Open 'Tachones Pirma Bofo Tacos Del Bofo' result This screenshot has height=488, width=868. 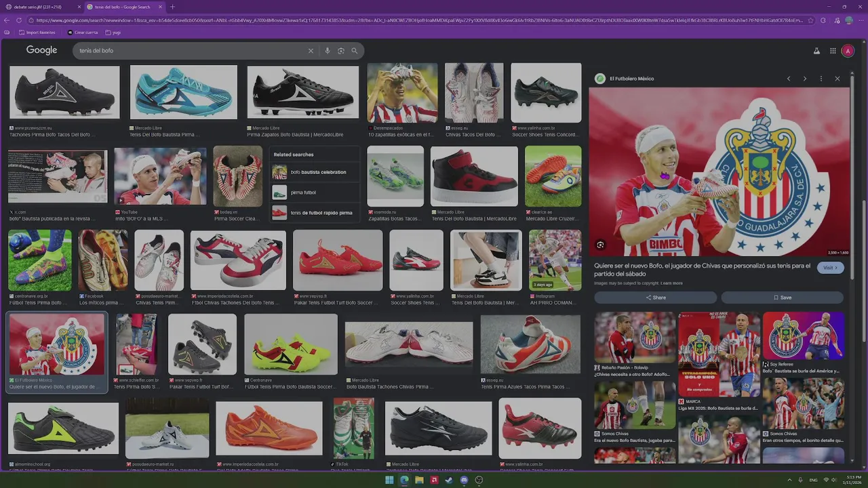coord(64,93)
